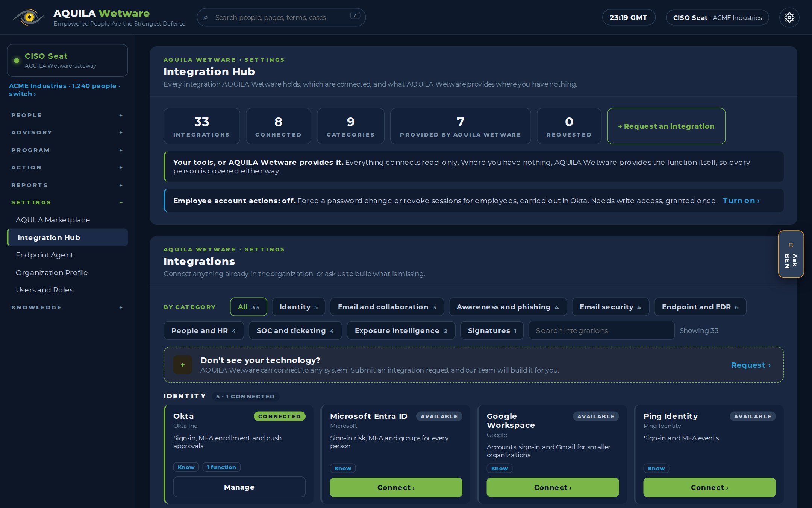Click the CISO Seat ACME Industries pill

[x=717, y=18]
